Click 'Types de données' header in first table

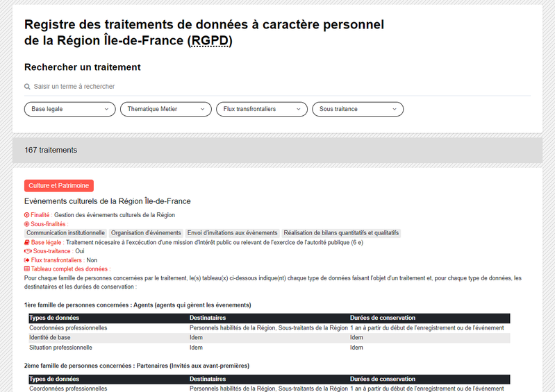point(54,318)
